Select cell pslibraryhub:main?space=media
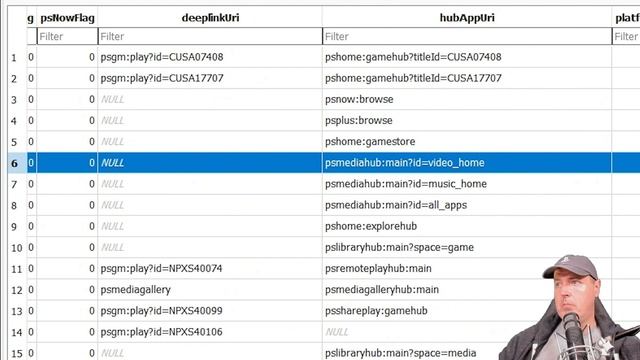Viewport: 640px width, 360px height. point(467,353)
